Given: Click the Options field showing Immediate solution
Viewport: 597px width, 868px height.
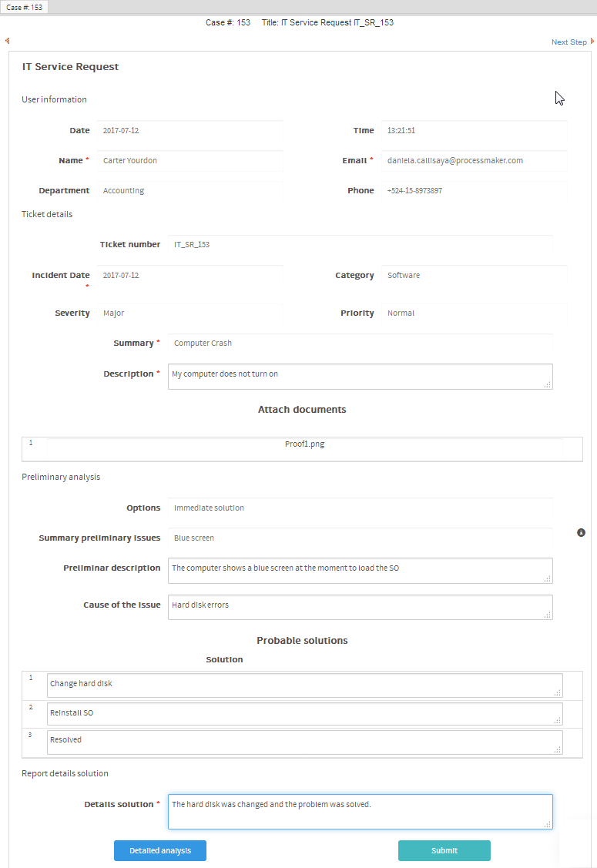Looking at the screenshot, I should coord(360,508).
